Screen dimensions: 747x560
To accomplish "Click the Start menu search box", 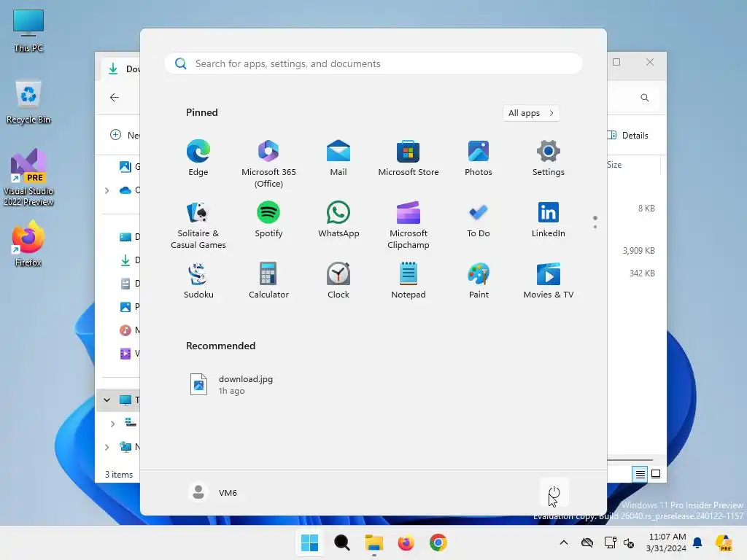I will [x=373, y=63].
